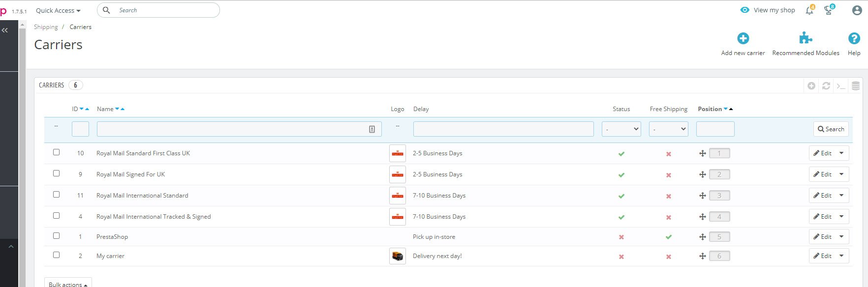
Task: Open the user profile avatar icon
Action: [x=857, y=10]
